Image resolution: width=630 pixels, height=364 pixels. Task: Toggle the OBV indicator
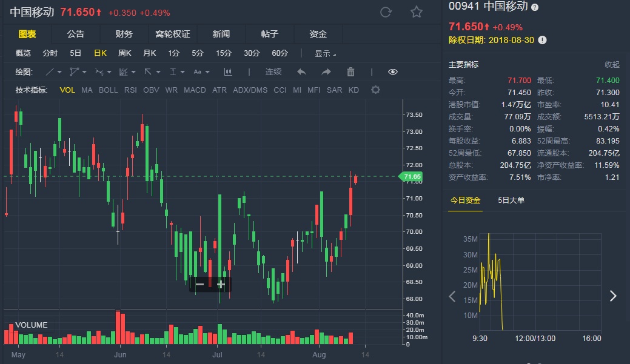click(x=151, y=90)
